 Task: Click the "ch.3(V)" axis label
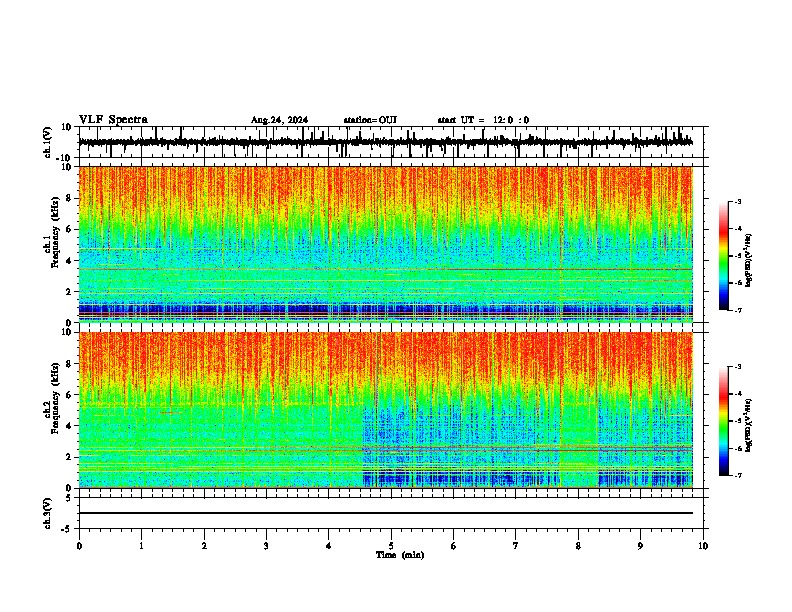click(x=48, y=513)
